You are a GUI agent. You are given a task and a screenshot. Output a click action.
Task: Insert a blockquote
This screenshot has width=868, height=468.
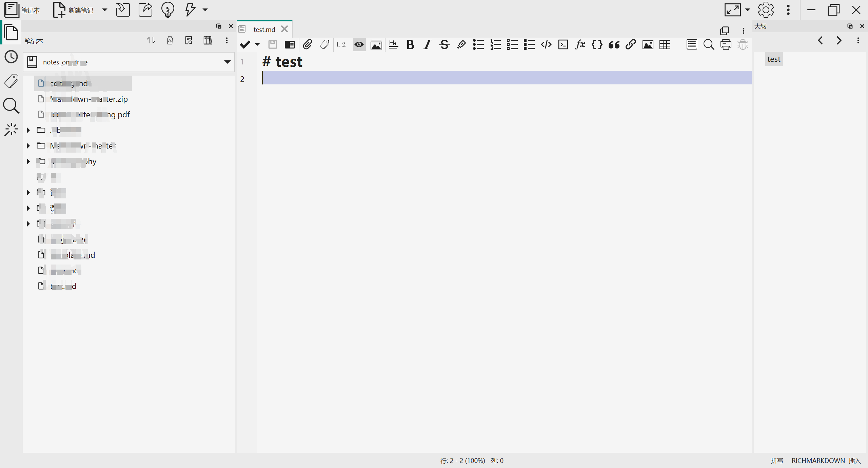[x=614, y=44]
